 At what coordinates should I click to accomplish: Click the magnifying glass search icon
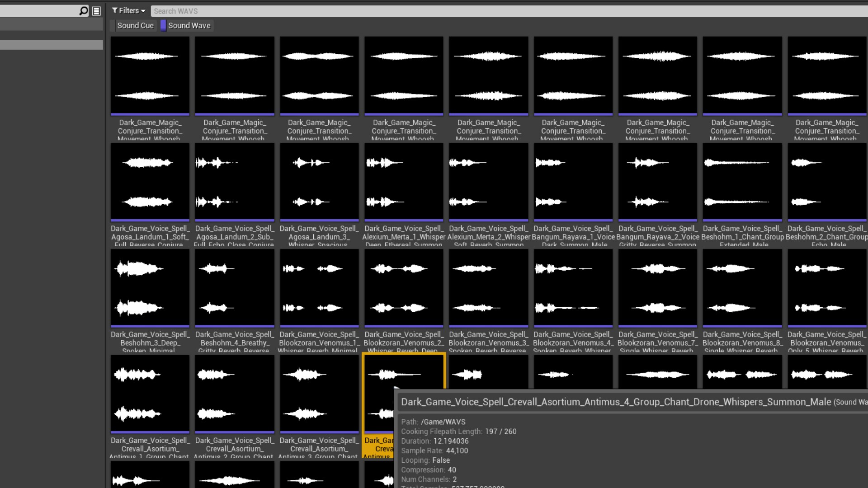(83, 11)
